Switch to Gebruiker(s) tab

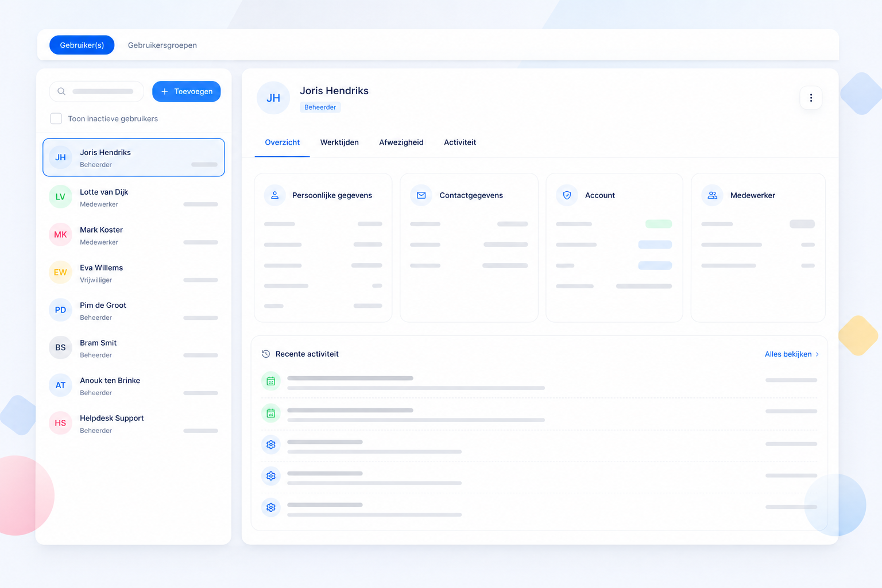tap(82, 45)
